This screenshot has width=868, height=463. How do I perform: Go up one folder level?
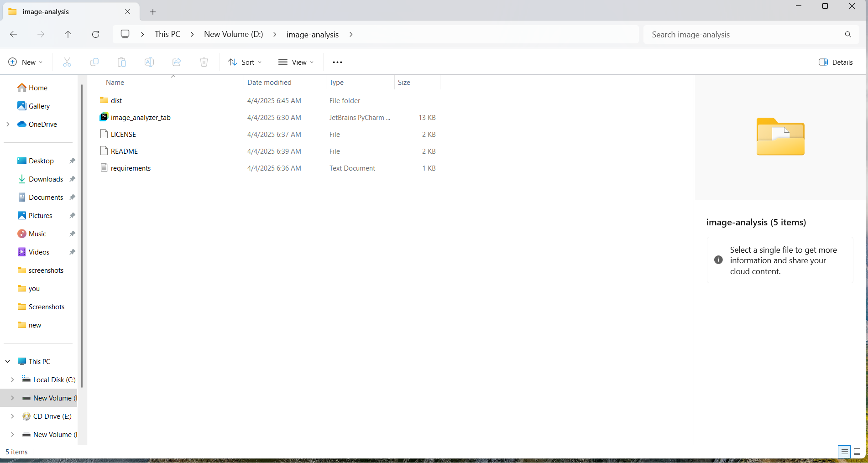68,34
